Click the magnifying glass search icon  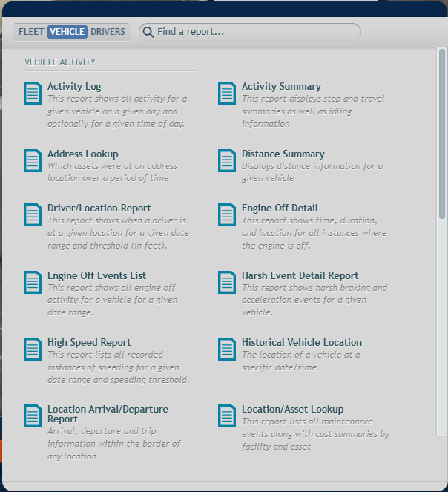148,32
